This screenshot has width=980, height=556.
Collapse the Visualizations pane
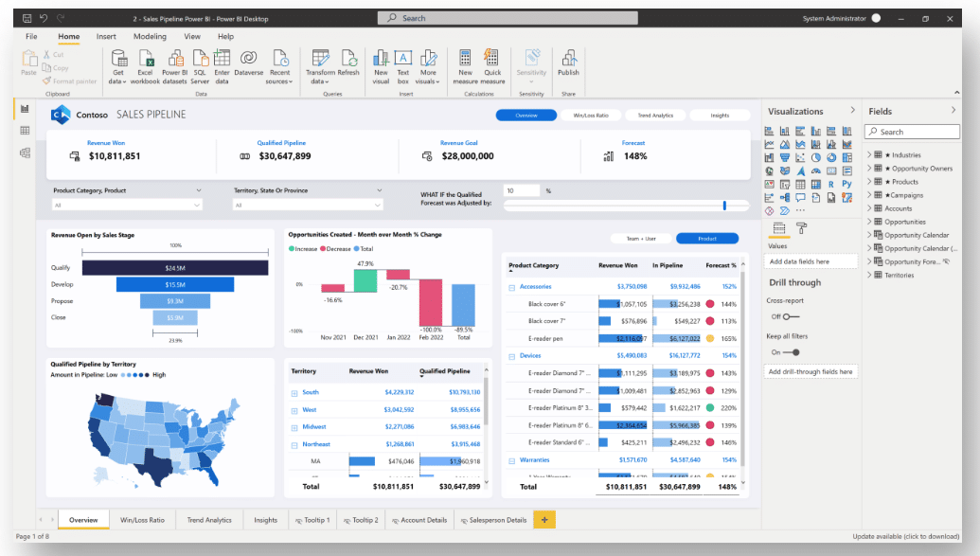click(852, 110)
